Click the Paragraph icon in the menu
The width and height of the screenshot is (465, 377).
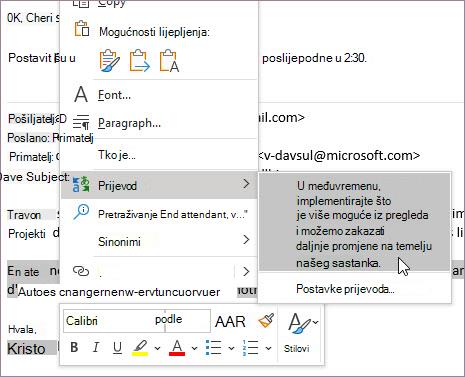pos(81,122)
